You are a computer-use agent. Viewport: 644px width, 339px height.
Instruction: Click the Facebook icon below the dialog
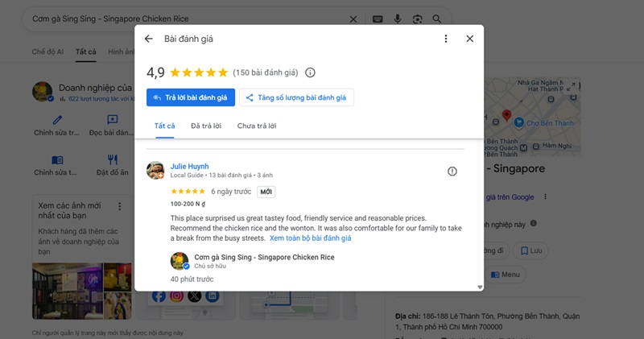tap(159, 296)
